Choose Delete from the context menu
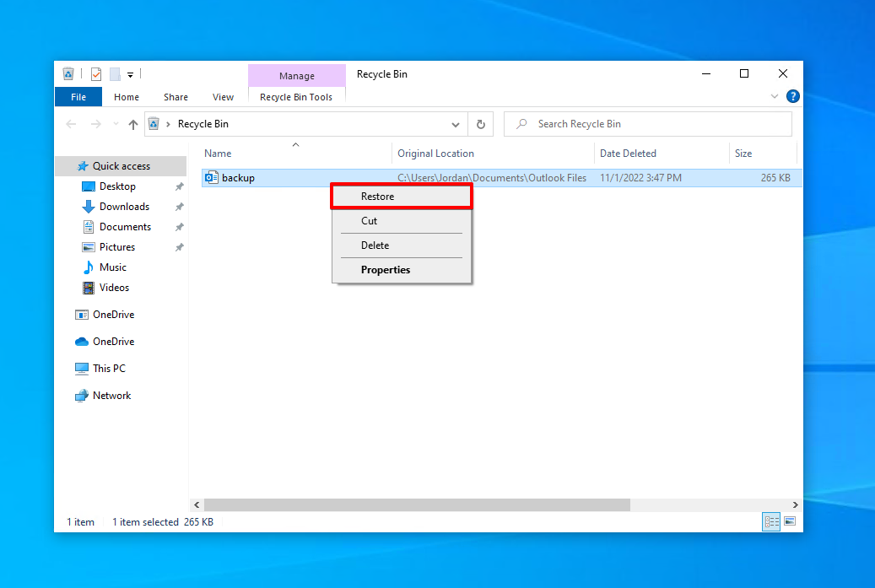Screen dimensions: 875x588 (x=402, y=245)
